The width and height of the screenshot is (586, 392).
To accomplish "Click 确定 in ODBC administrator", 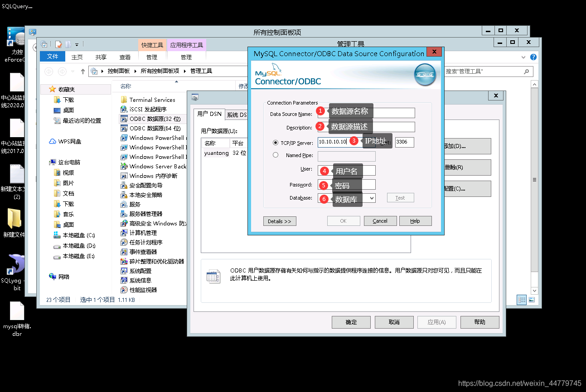I will coord(351,322).
